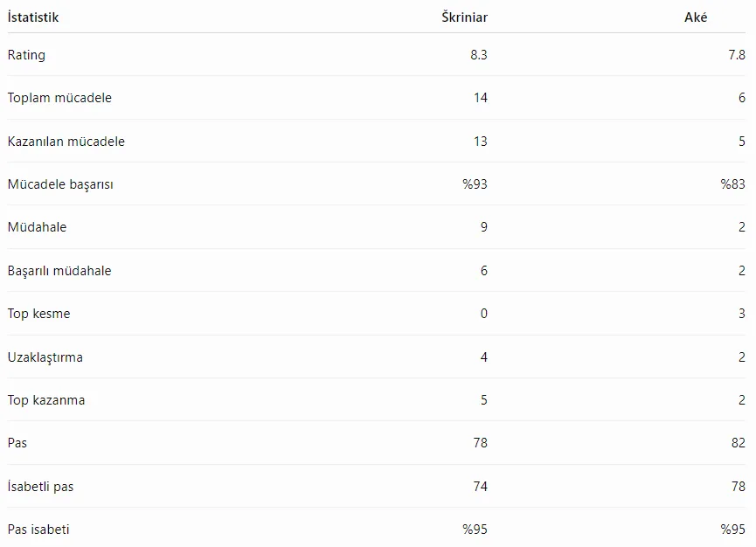
Task: Select Aké's %83 mücadele başarısı value
Action: point(733,184)
